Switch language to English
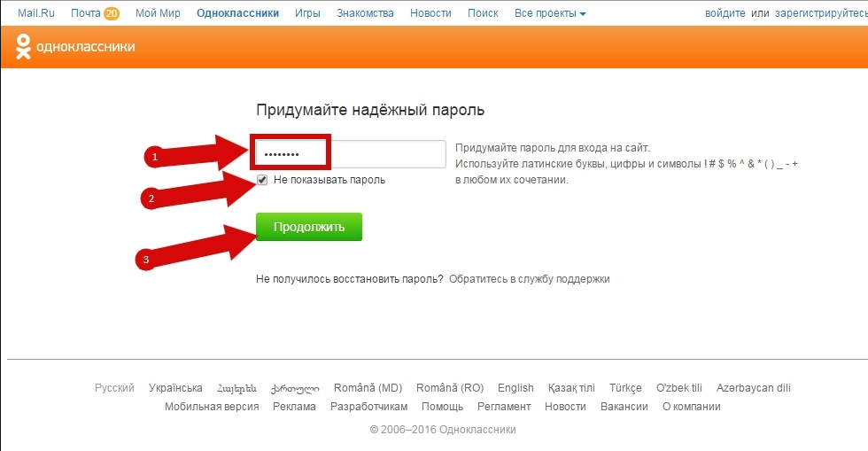The width and height of the screenshot is (868, 451). [x=515, y=388]
